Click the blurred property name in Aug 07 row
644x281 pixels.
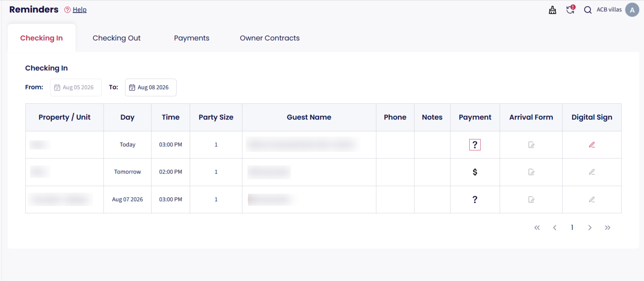tap(61, 199)
